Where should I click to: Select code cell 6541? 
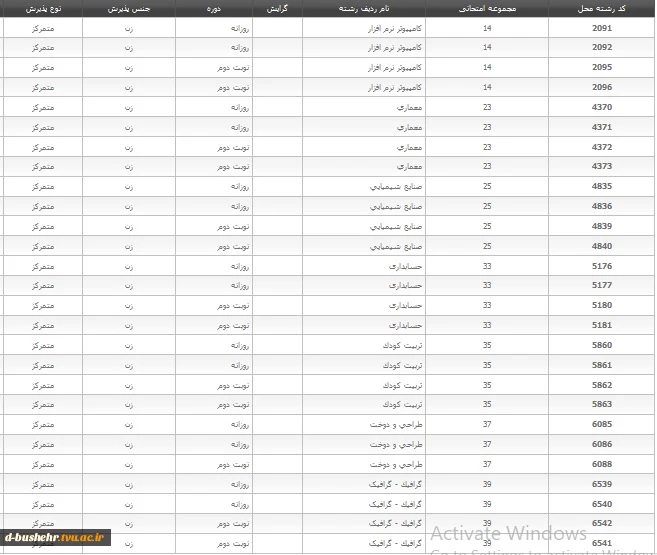coord(602,543)
